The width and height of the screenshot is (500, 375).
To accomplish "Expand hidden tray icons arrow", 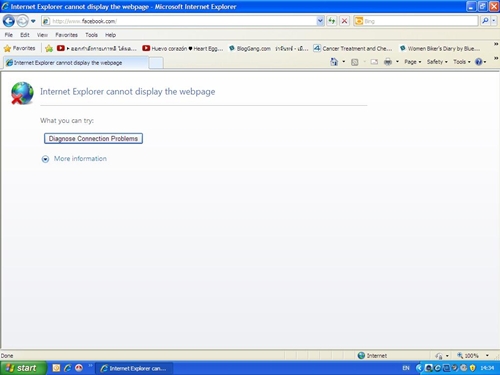I will point(419,368).
